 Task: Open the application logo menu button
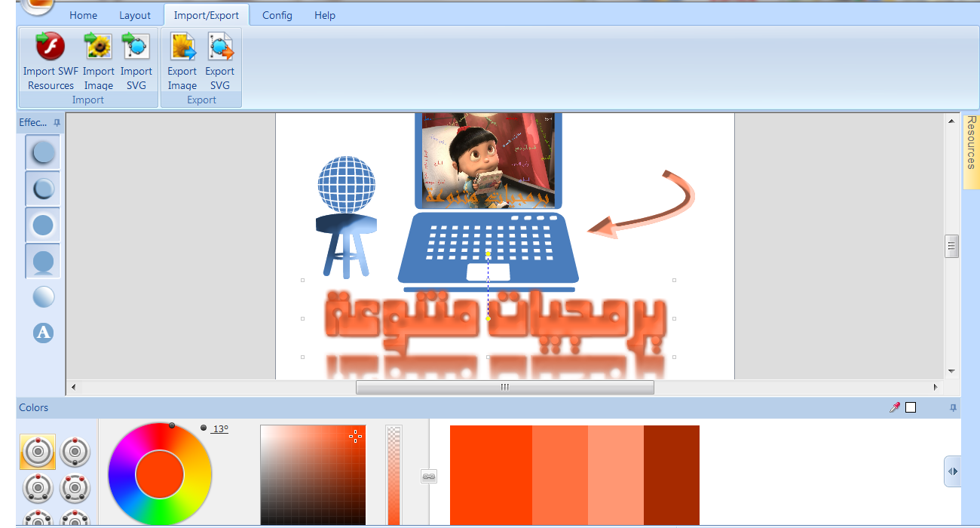click(x=36, y=6)
